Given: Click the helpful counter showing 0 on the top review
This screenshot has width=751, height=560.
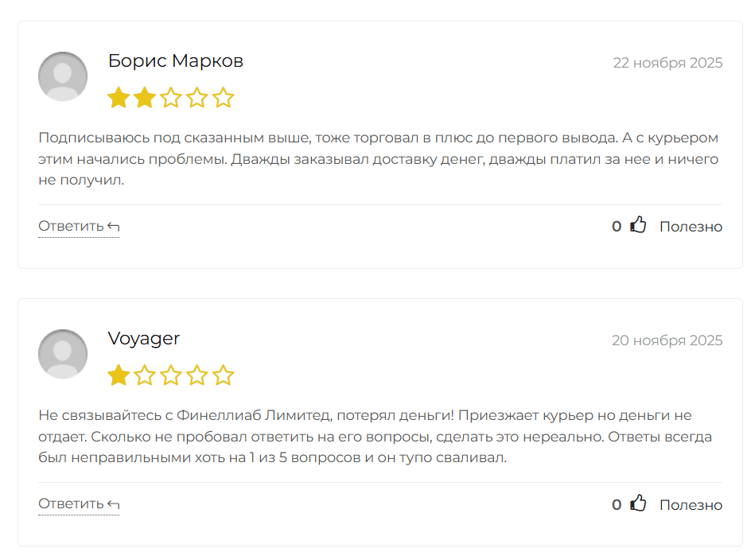Looking at the screenshot, I should pos(616,226).
